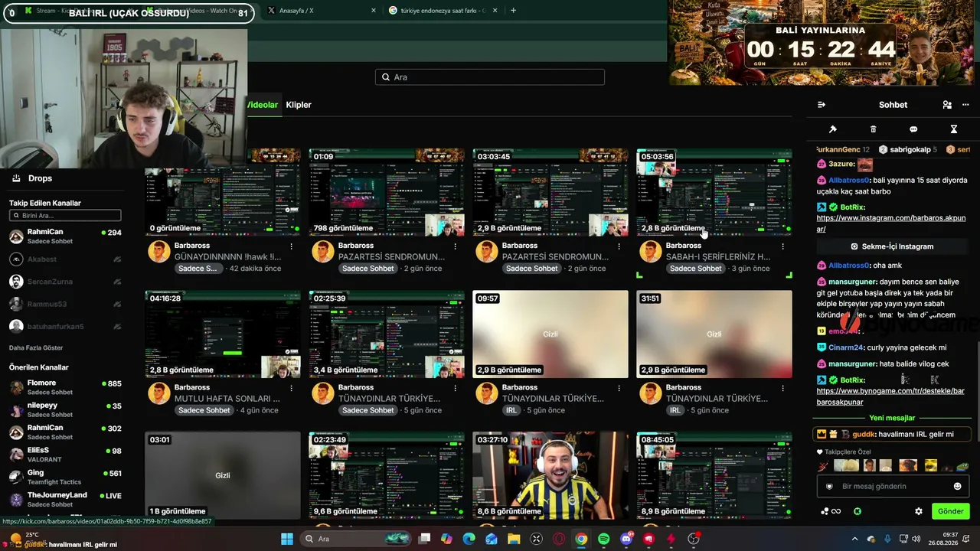Screen dimensions: 980x551
Task: Click the Ara search field on Kick
Action: click(490, 77)
